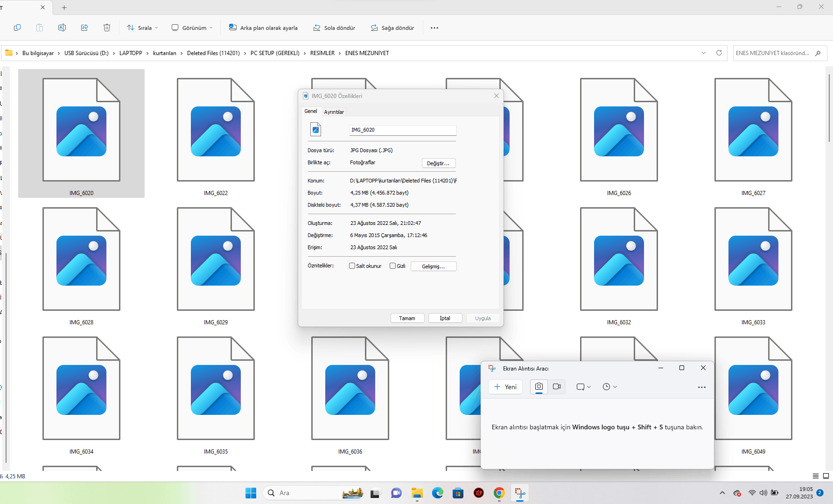The width and height of the screenshot is (833, 504).
Task: Select snapshot camera mode in Snipping Tool
Action: click(x=539, y=386)
